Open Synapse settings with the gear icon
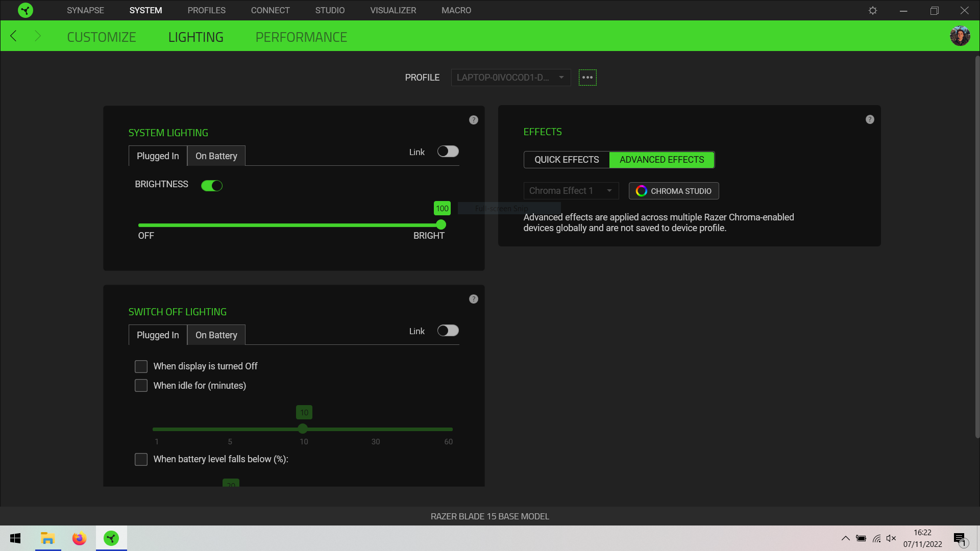The image size is (980, 551). [873, 10]
